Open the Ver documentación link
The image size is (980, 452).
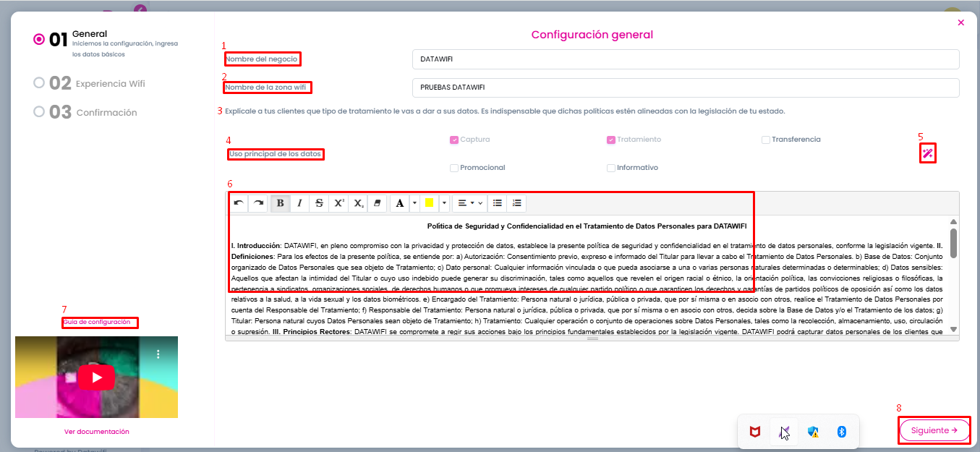point(96,431)
